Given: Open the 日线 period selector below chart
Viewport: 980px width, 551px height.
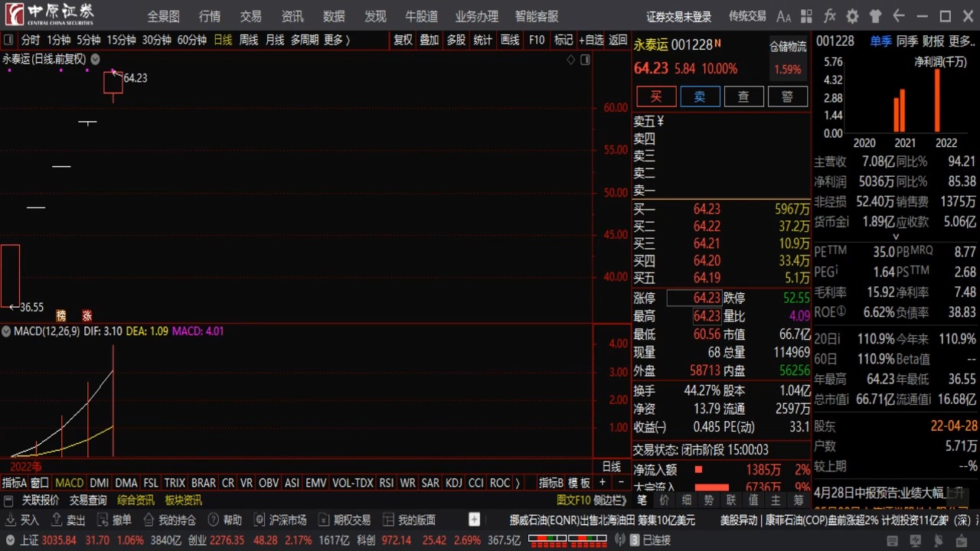Looking at the screenshot, I should click(612, 466).
